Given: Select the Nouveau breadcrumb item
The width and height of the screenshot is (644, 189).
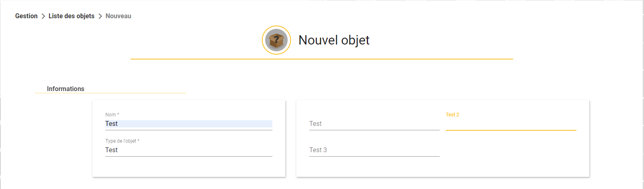Looking at the screenshot, I should [118, 16].
